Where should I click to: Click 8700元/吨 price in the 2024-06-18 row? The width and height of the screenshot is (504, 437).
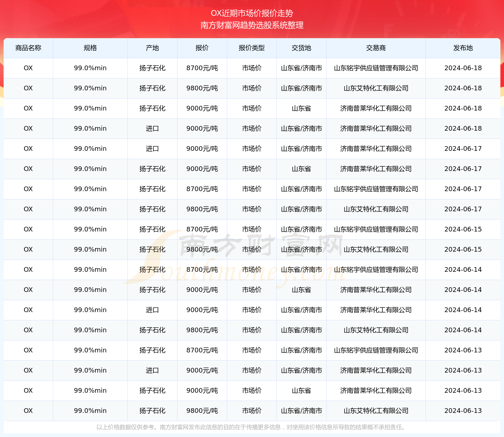(x=202, y=68)
